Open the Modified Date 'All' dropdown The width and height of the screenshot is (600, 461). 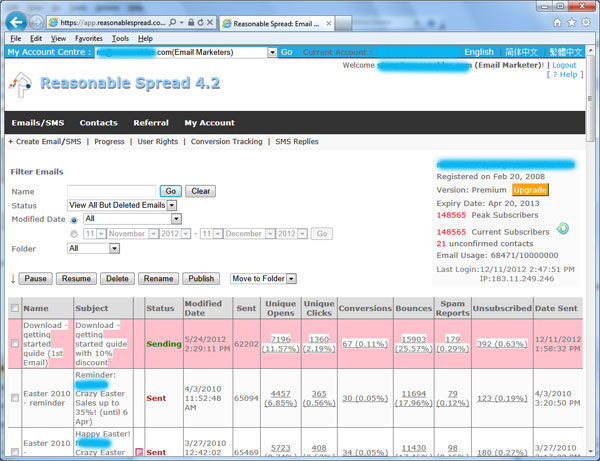pos(176,219)
